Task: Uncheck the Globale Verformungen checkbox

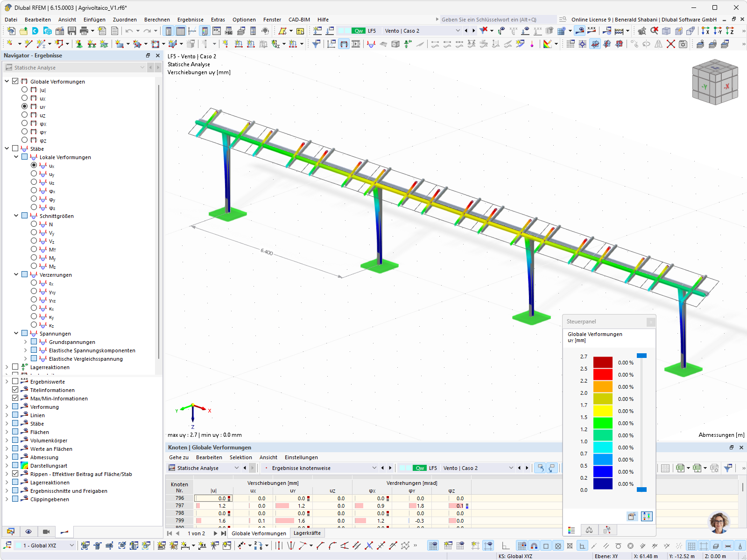Action: 15,81
